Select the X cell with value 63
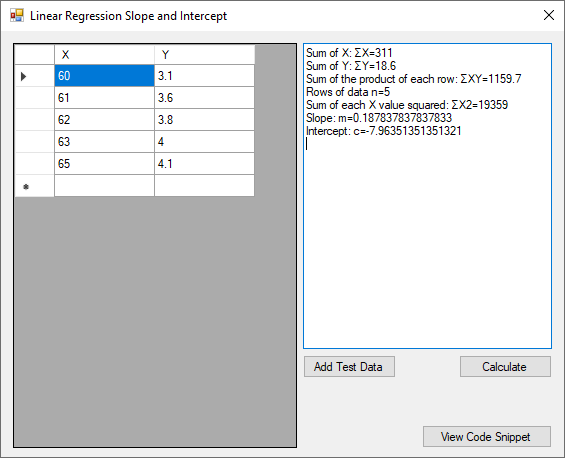The width and height of the screenshot is (565, 458). tap(104, 142)
